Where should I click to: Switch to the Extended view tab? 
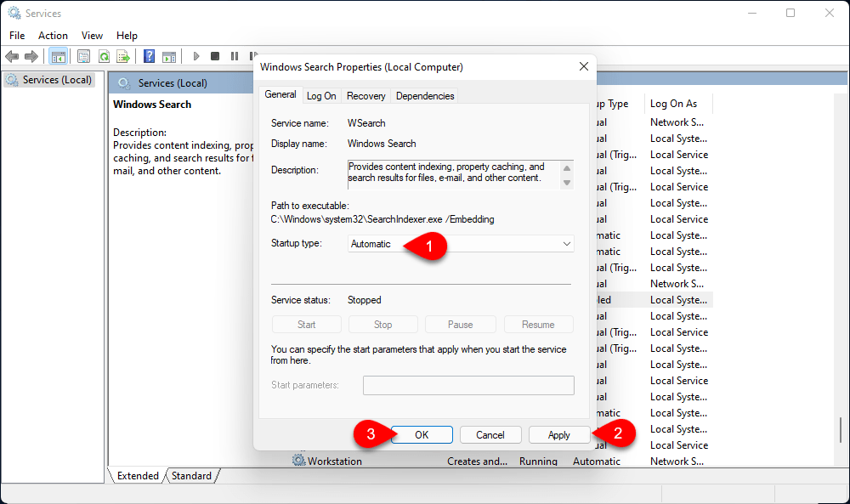click(138, 476)
